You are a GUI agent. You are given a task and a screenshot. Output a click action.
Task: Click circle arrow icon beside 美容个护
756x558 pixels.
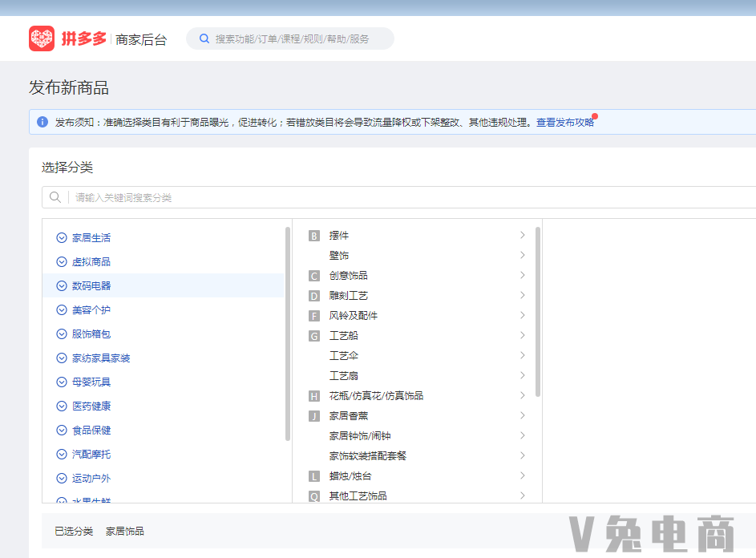62,310
